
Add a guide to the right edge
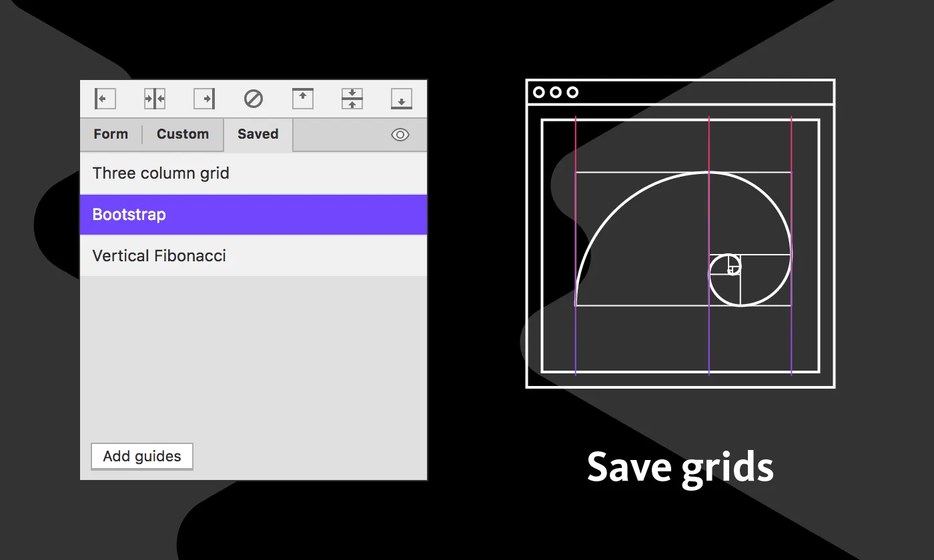coord(204,99)
